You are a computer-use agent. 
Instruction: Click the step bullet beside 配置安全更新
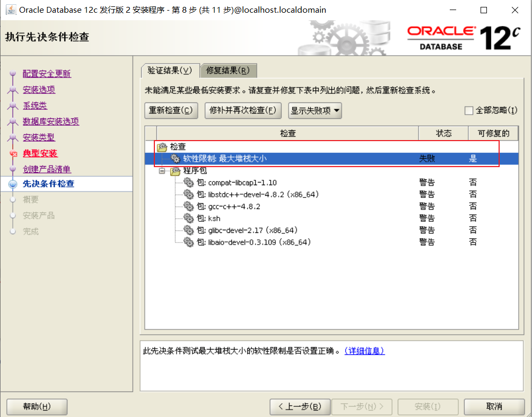point(13,74)
